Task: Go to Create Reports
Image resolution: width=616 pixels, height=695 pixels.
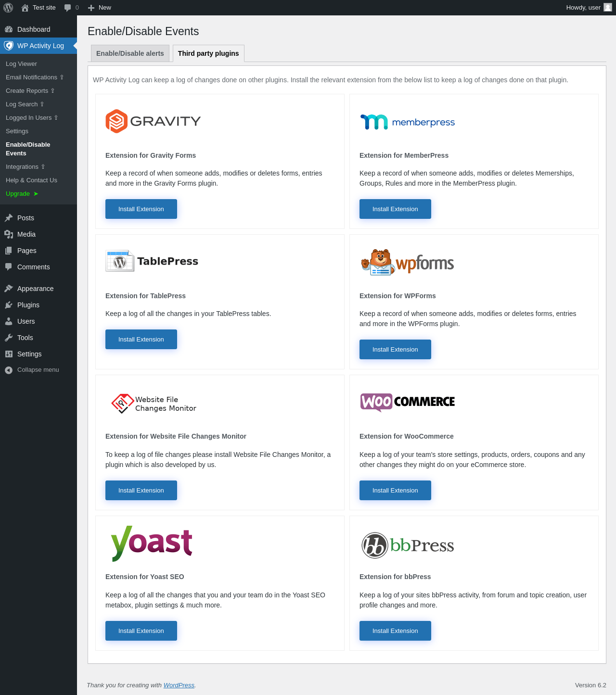Action: pyautogui.click(x=30, y=91)
